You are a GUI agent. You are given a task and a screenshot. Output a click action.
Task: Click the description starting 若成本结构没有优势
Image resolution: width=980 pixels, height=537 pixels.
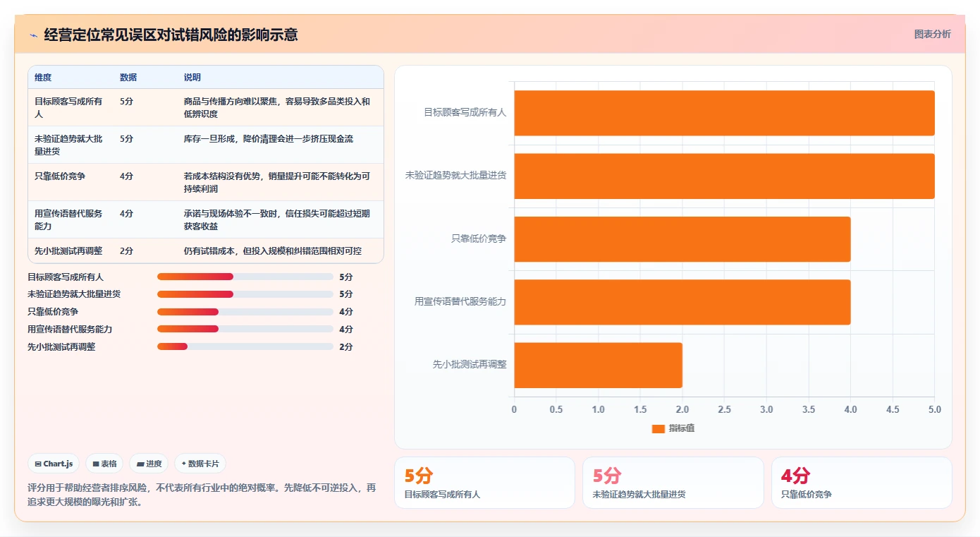[x=277, y=182]
